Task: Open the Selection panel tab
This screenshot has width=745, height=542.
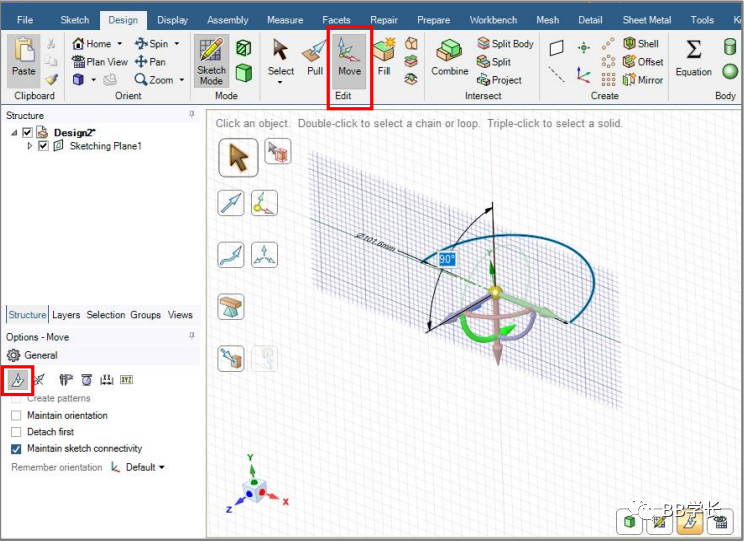Action: pyautogui.click(x=105, y=315)
